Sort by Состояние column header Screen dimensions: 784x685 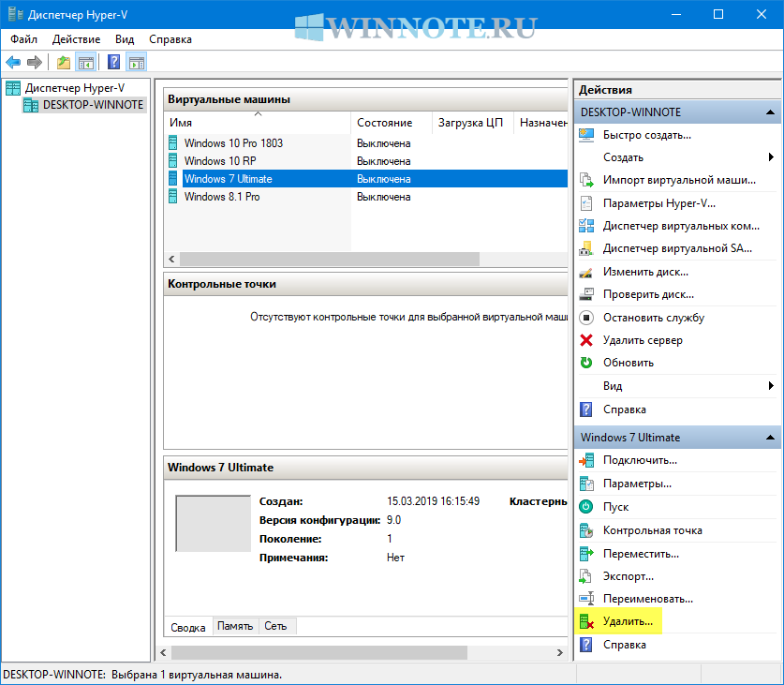392,123
